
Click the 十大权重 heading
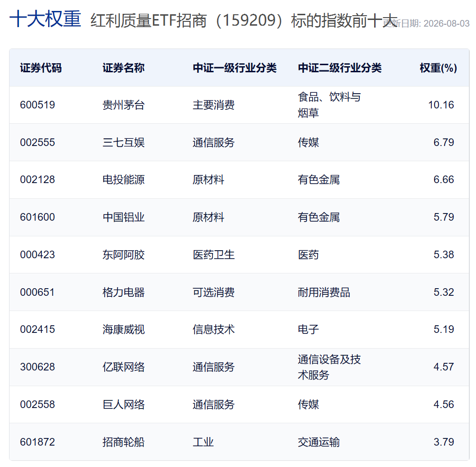pyautogui.click(x=45, y=19)
